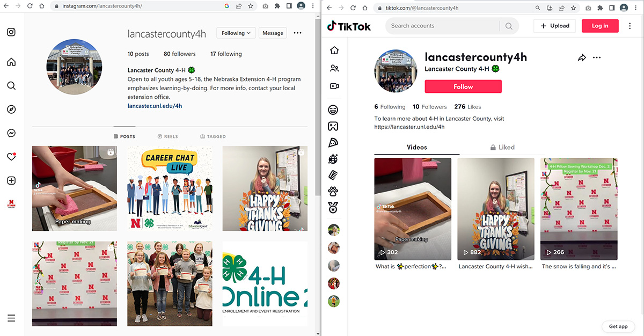Open Instagram profile three-dot options
This screenshot has width=644, height=336.
click(x=297, y=33)
